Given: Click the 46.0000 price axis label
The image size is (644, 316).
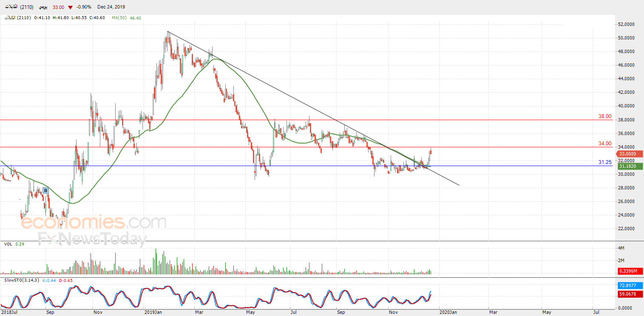Looking at the screenshot, I should coord(626,65).
